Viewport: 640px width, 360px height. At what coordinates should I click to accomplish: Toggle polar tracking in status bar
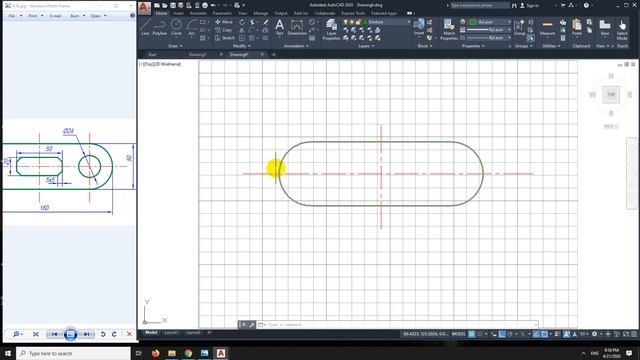(510, 334)
